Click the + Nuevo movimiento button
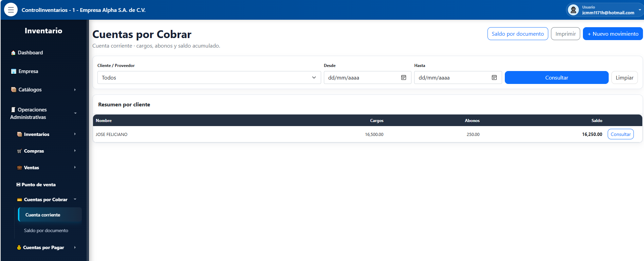The image size is (644, 261). point(613,34)
